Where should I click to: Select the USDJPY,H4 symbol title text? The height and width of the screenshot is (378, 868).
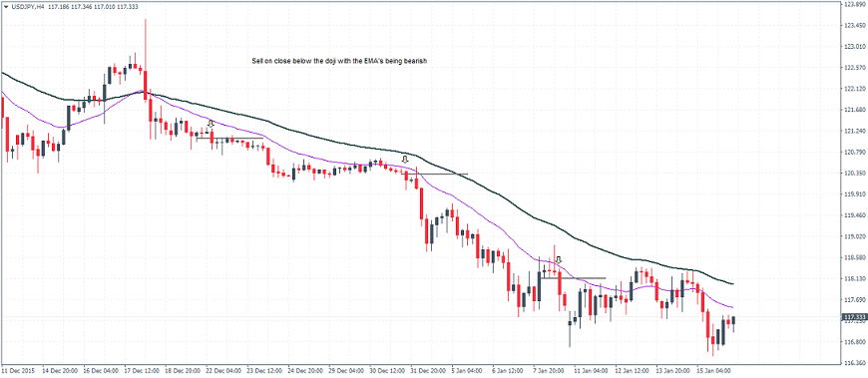coord(27,6)
